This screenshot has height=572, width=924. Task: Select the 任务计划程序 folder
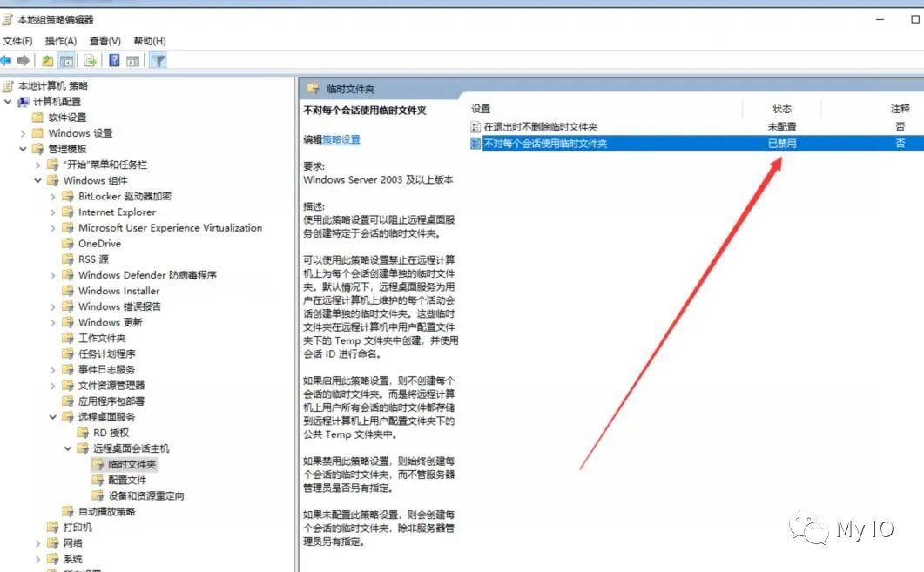[x=106, y=353]
